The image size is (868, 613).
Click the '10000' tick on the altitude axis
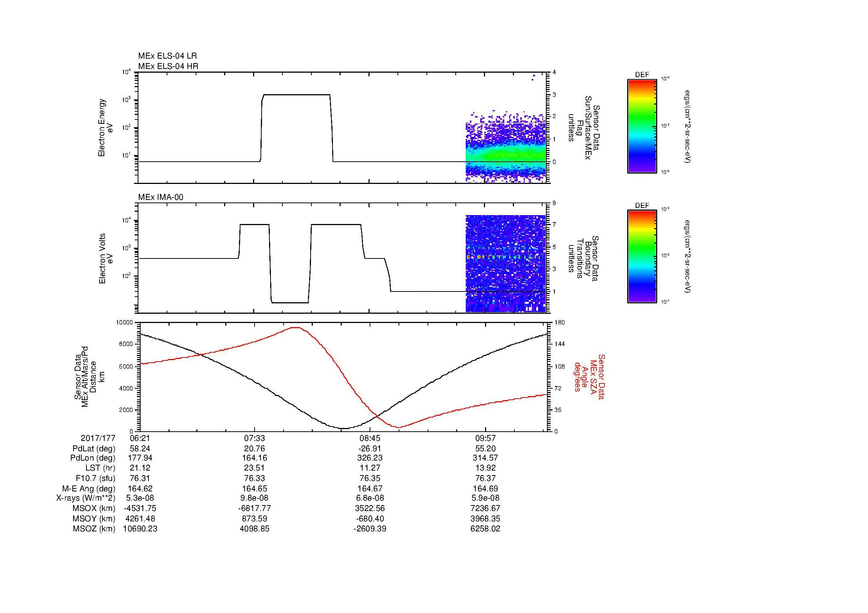point(125,323)
